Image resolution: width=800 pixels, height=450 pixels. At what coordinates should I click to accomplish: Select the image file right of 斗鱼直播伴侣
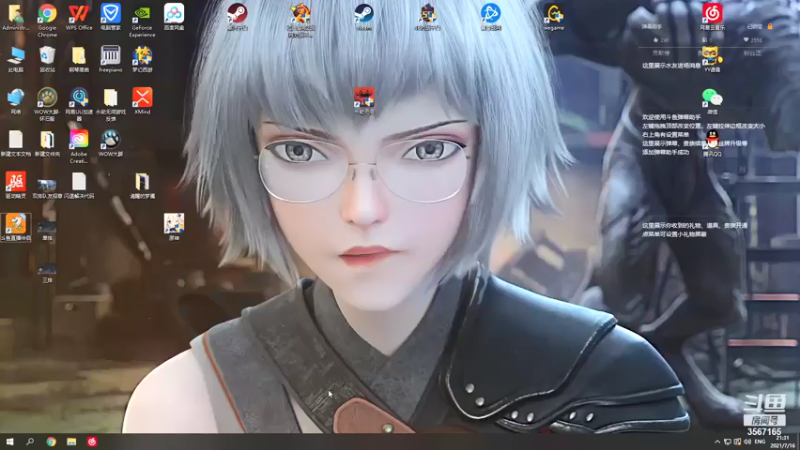(47, 230)
